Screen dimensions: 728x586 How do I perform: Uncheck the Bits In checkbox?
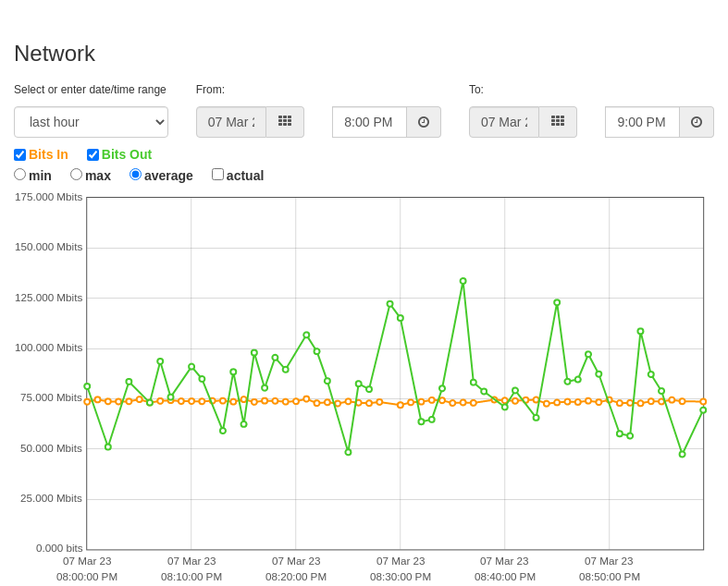[x=20, y=154]
